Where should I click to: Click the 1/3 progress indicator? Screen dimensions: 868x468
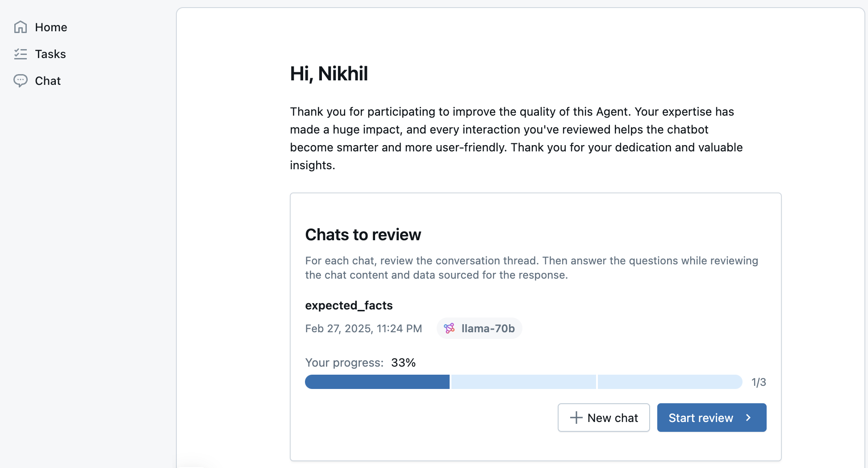point(759,382)
